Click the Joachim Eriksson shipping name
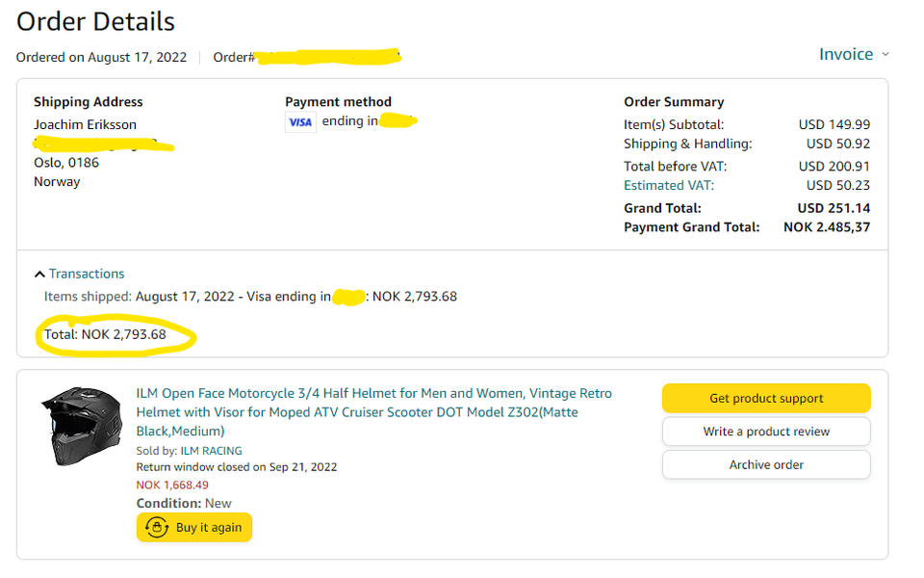 [x=85, y=124]
